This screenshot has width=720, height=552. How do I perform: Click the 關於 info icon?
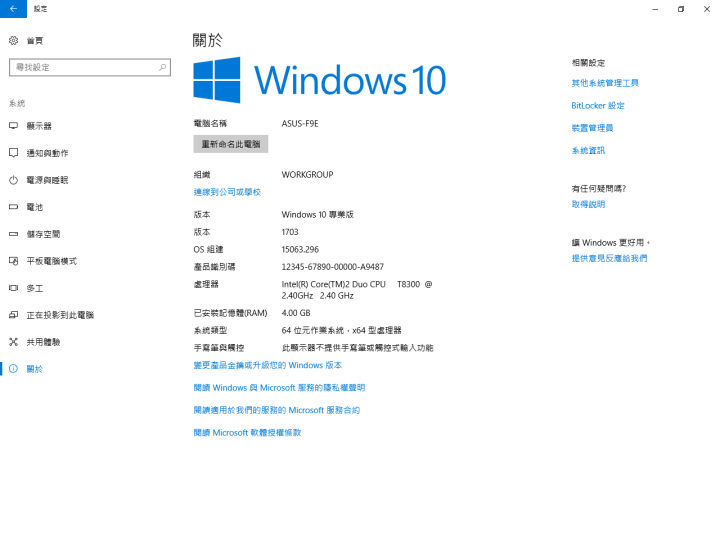click(13, 369)
